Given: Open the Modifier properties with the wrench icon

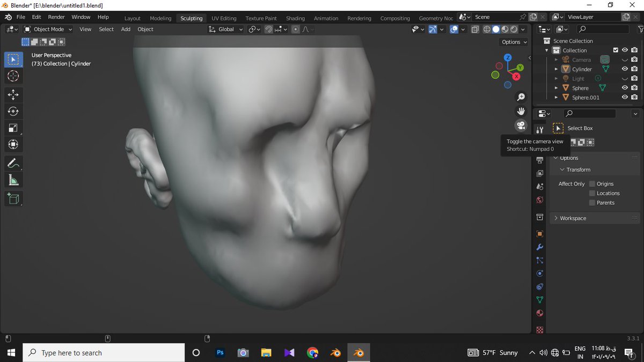Looking at the screenshot, I should coord(540,247).
